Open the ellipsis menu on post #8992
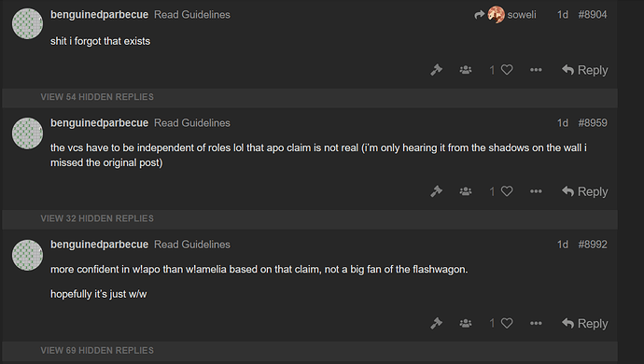Viewport: 644px width, 364px height. click(536, 323)
